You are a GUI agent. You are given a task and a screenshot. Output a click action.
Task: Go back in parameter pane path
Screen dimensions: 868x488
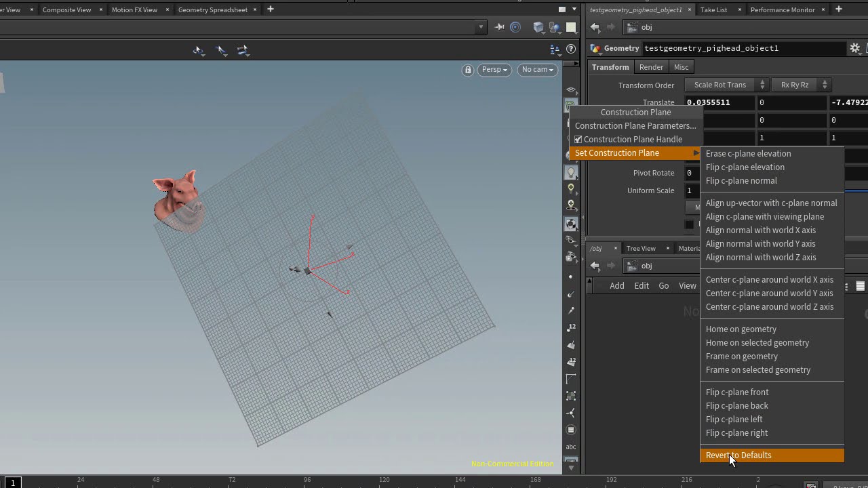point(595,27)
